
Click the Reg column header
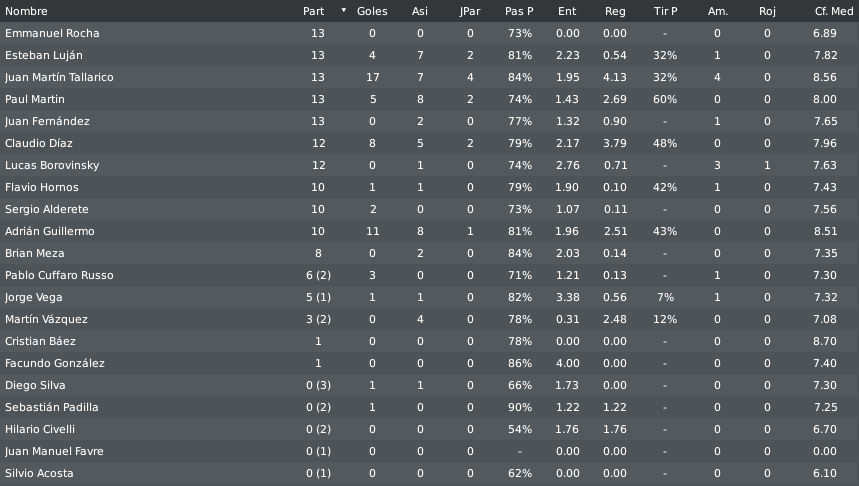(615, 11)
